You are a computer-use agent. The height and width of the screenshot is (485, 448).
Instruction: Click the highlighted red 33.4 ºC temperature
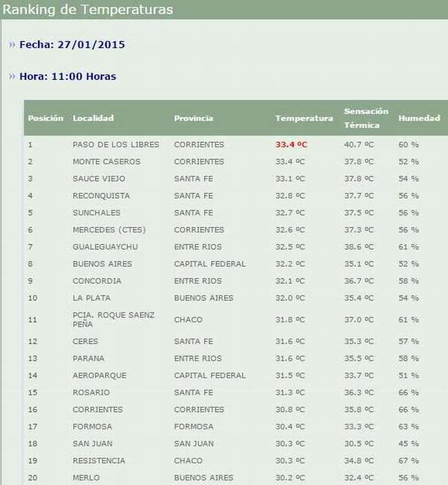tap(292, 144)
